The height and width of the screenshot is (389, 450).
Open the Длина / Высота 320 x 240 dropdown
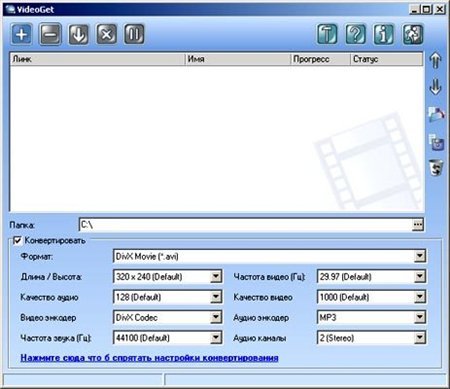pyautogui.click(x=216, y=276)
